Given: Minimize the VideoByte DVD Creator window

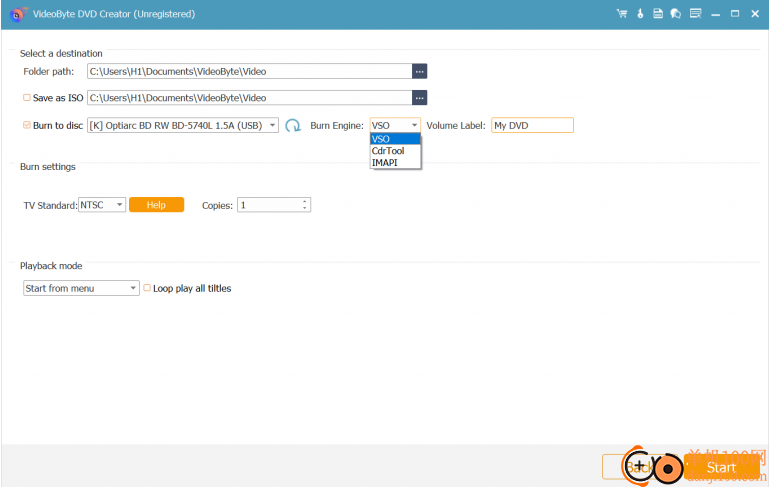Looking at the screenshot, I should coord(715,14).
